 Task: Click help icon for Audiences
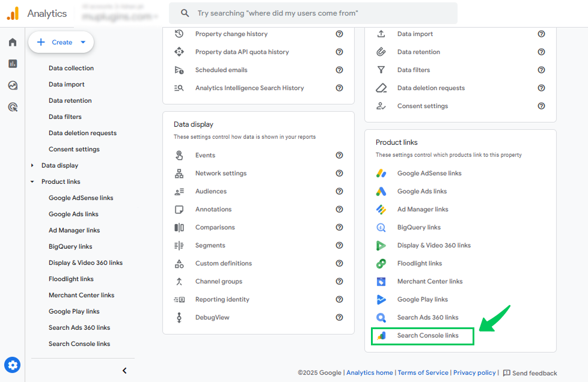click(x=339, y=191)
